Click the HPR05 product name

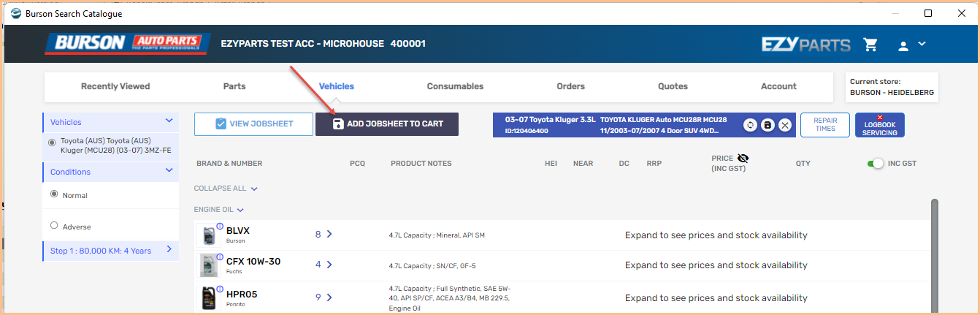pos(242,295)
